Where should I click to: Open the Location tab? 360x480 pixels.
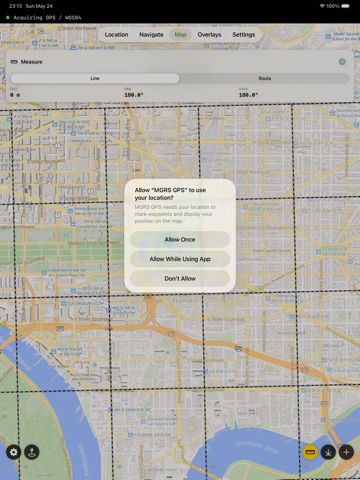coord(116,35)
